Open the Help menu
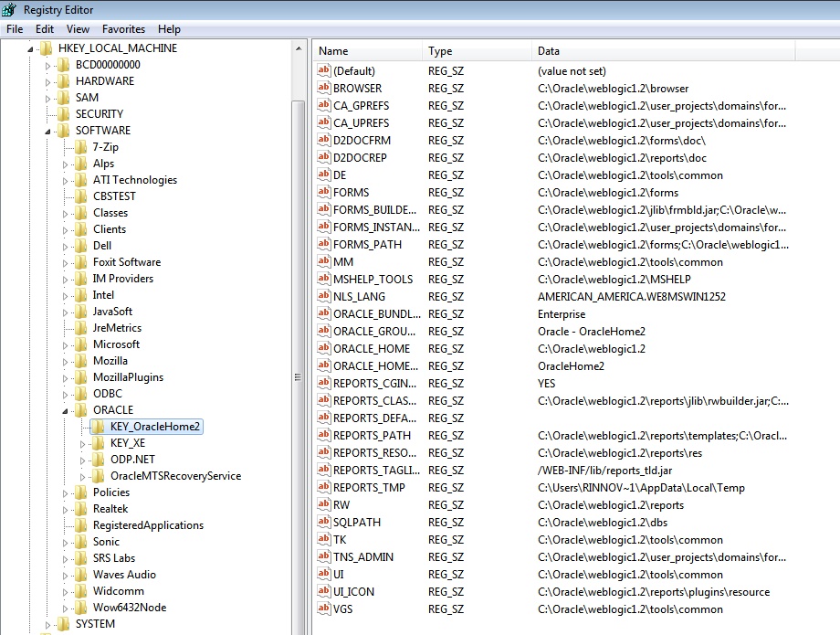The width and height of the screenshot is (840, 635). 169,29
